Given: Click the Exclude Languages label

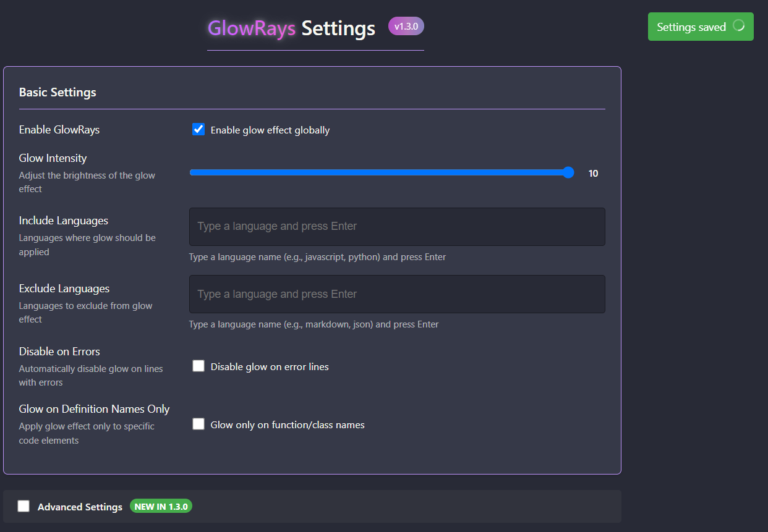Looking at the screenshot, I should pos(64,289).
